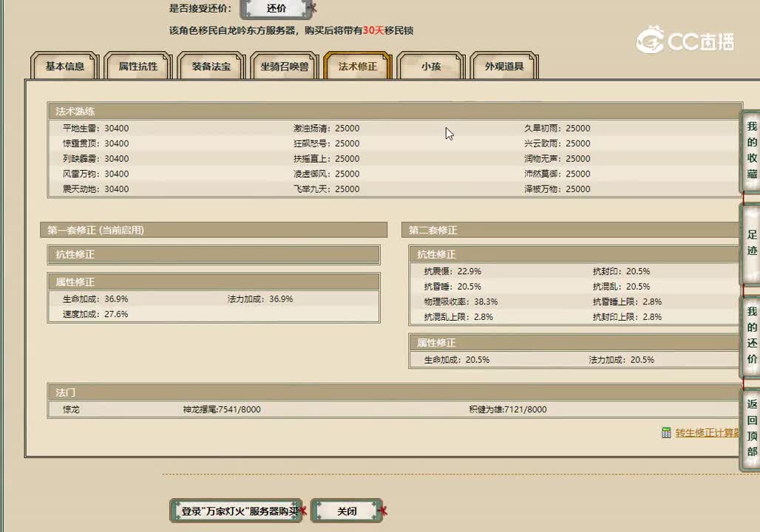Expand the 第一套修正 section header

point(213,230)
